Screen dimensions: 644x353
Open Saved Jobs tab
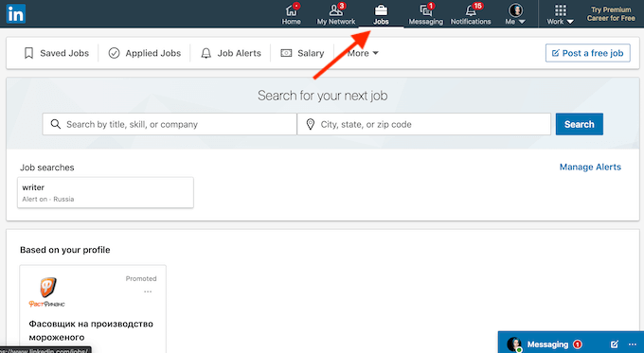coord(57,53)
